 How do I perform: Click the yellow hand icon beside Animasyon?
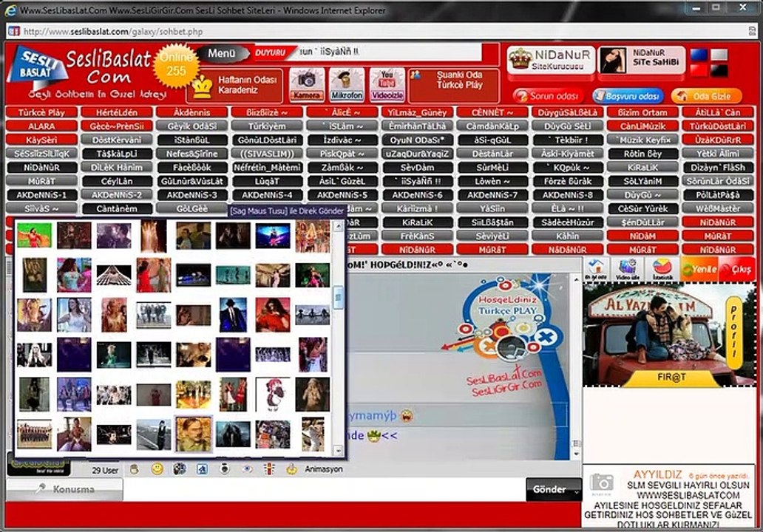[291, 468]
